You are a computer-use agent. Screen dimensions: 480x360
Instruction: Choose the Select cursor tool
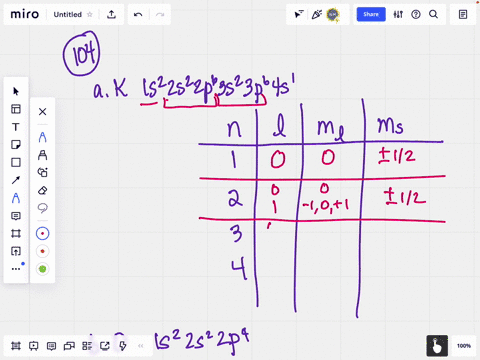tap(16, 91)
